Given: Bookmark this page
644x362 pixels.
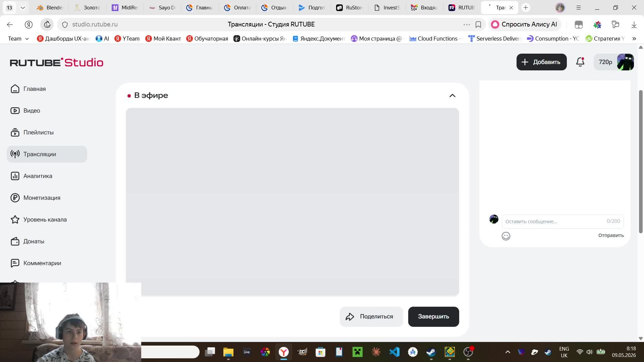Looking at the screenshot, I should (x=478, y=24).
